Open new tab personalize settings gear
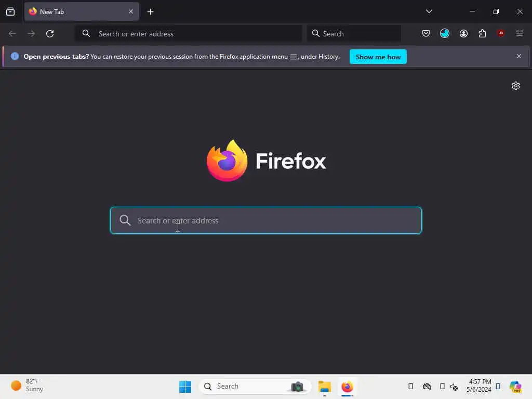This screenshot has width=532, height=399. 516,86
